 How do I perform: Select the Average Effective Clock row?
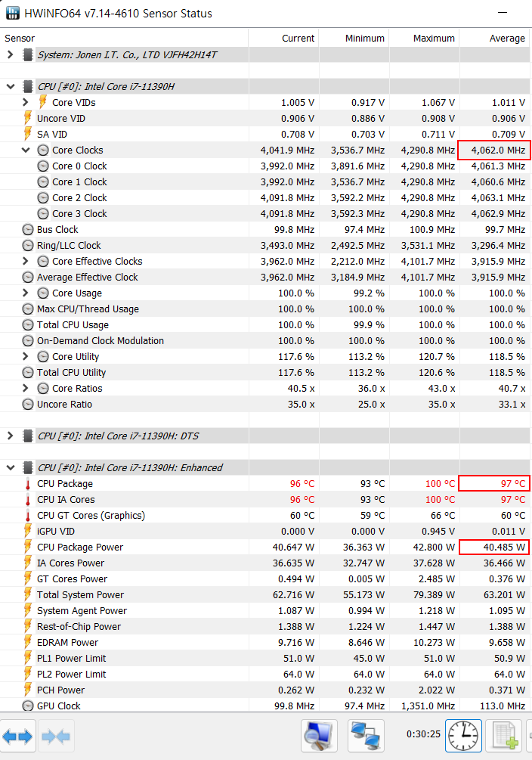tap(265, 278)
